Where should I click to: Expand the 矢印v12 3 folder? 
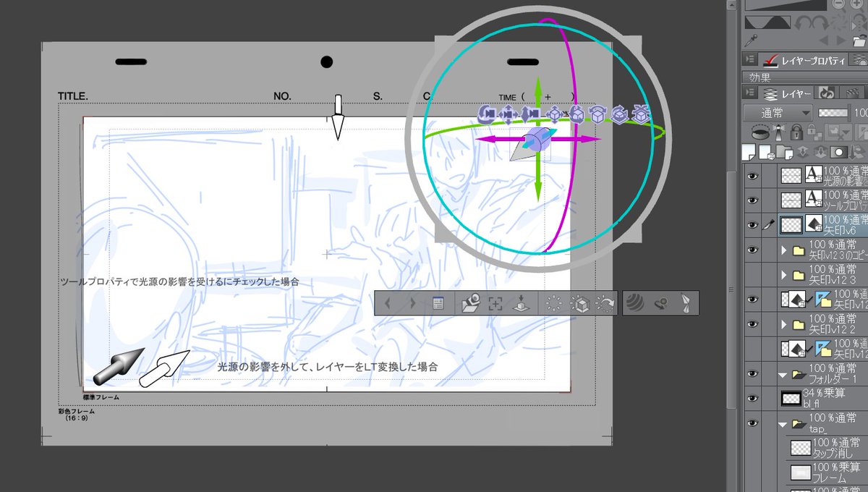[x=784, y=275]
